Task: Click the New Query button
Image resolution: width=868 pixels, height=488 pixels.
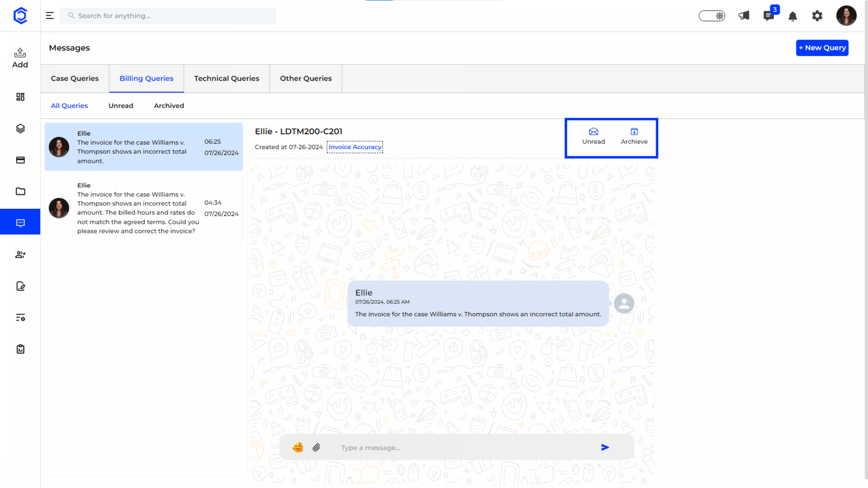Action: 822,48
